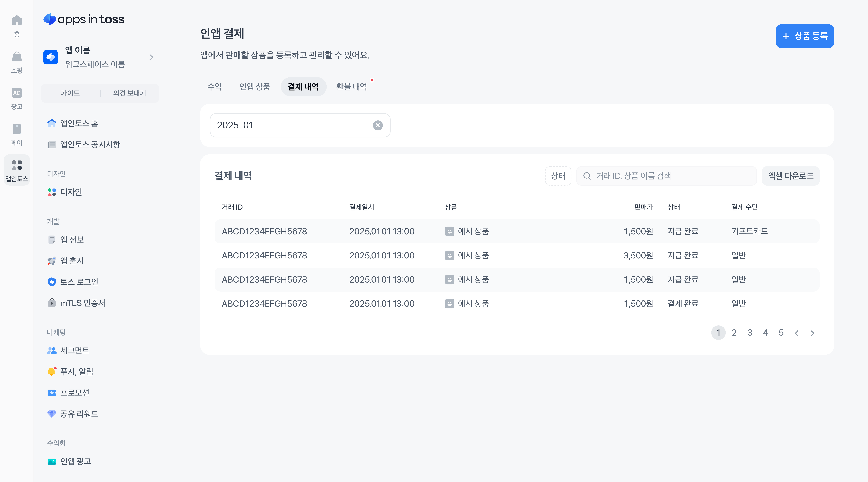Viewport: 868px width, 482px height.
Task: Click the 엑셀 다운로드 button
Action: [x=791, y=176]
